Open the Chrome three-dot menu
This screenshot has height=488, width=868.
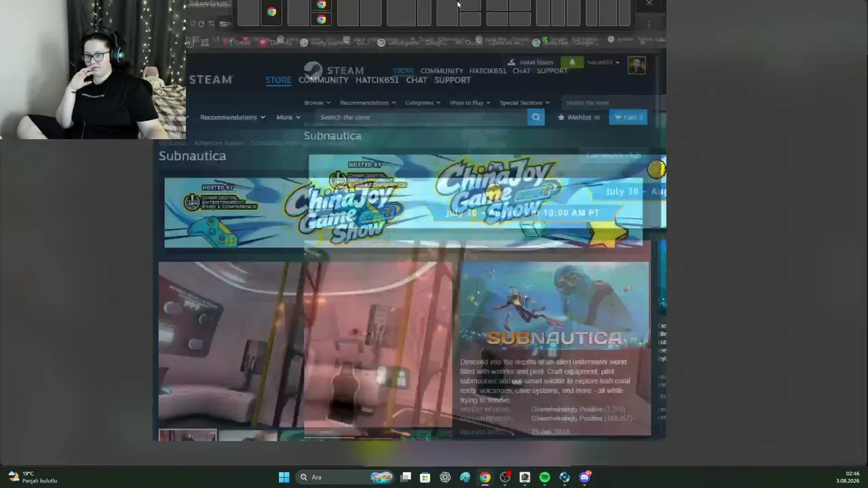649,24
